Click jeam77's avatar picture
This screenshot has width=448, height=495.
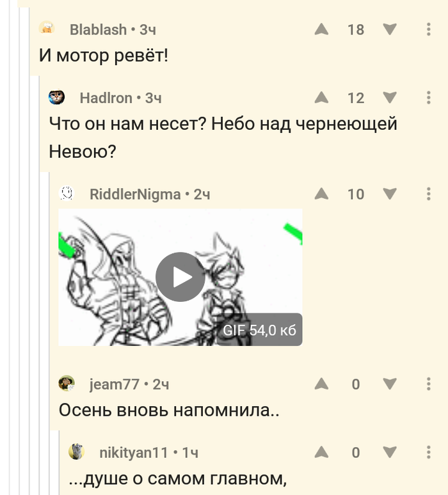click(67, 383)
